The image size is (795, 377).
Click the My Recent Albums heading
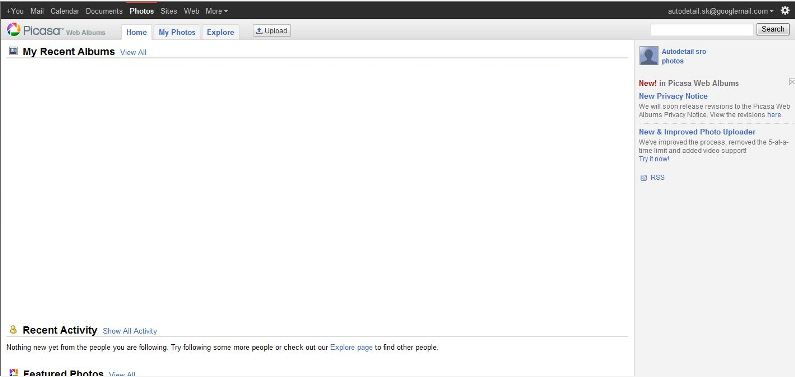pos(69,51)
